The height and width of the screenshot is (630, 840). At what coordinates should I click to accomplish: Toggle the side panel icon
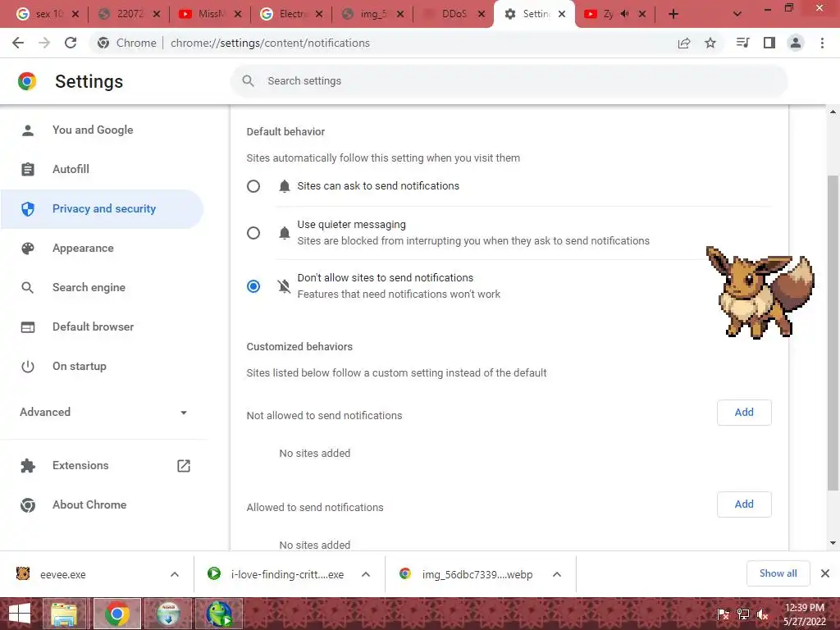[769, 43]
